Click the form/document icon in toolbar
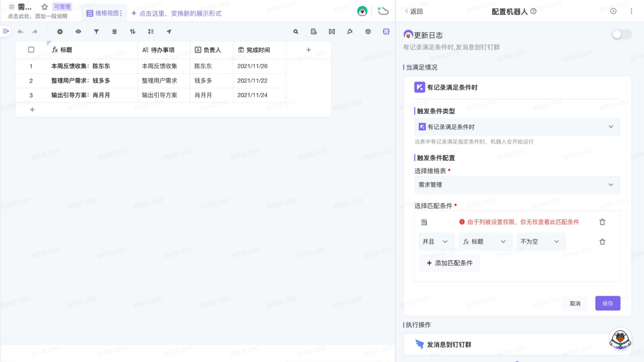Screen dimensions: 644x362 pyautogui.click(x=314, y=32)
